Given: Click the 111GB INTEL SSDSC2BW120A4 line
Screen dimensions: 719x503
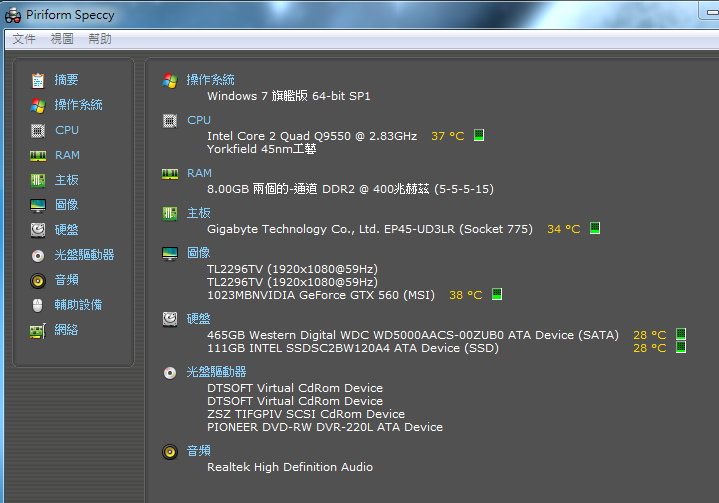Looking at the screenshot, I should 353,348.
